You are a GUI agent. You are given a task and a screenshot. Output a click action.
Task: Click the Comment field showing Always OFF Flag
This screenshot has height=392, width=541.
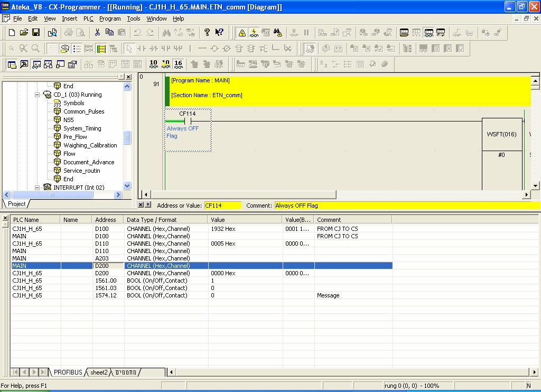click(x=407, y=206)
